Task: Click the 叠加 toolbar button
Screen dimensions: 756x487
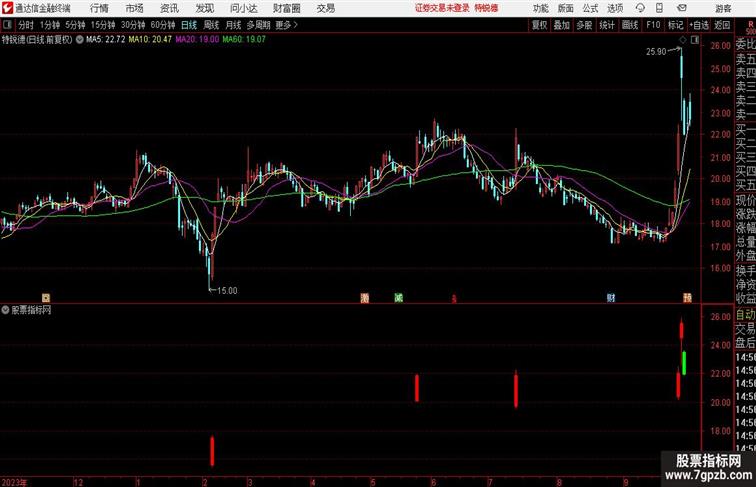Action: click(562, 25)
